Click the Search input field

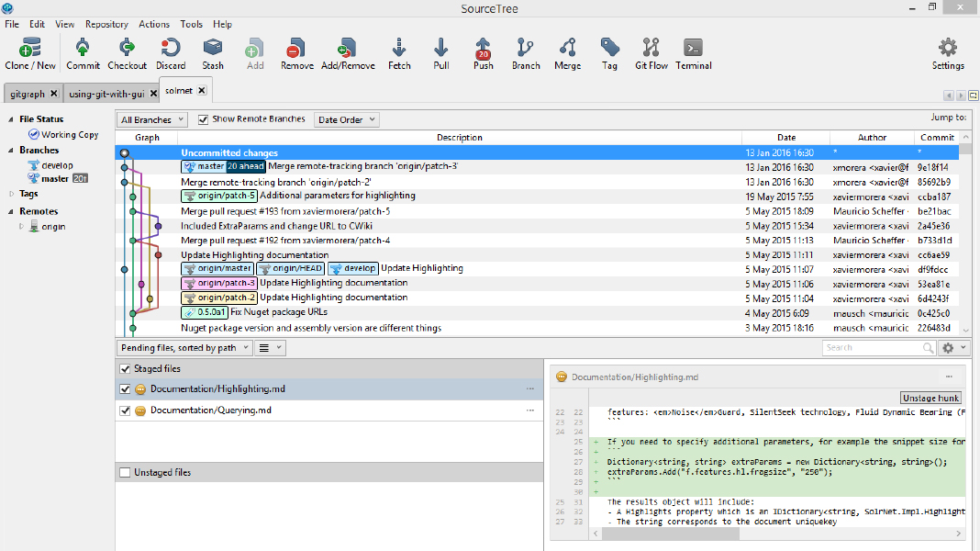(870, 347)
